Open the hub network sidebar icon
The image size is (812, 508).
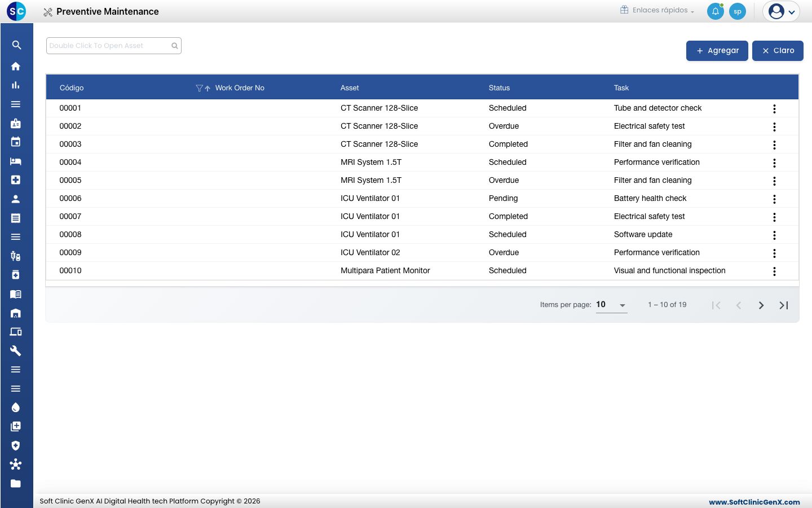[x=16, y=465]
